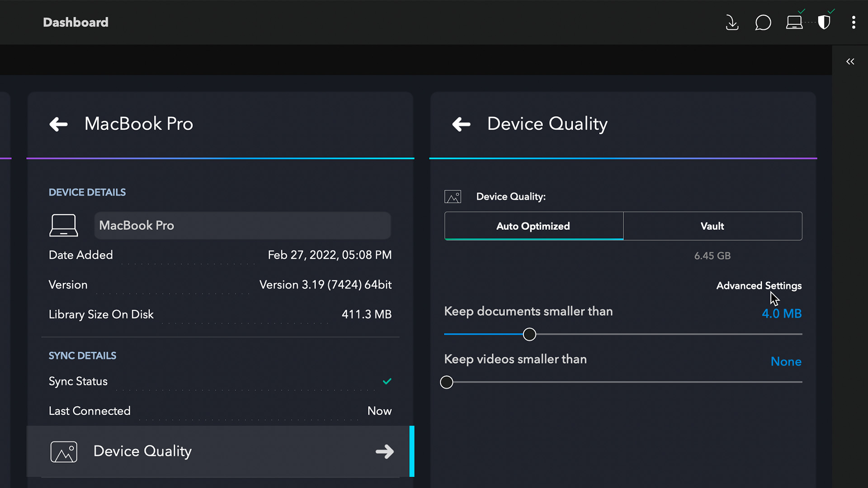Select the Vault tab
The image size is (868, 488).
pos(712,226)
